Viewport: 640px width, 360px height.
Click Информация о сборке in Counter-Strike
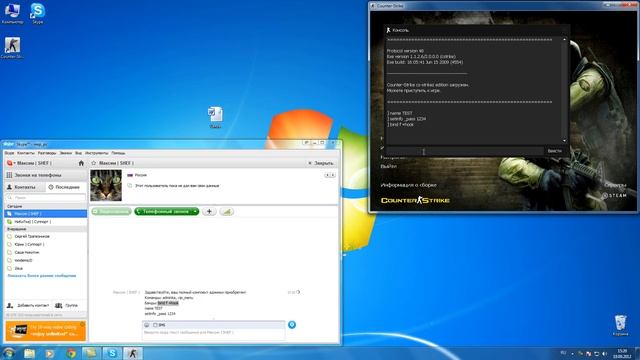(x=408, y=185)
